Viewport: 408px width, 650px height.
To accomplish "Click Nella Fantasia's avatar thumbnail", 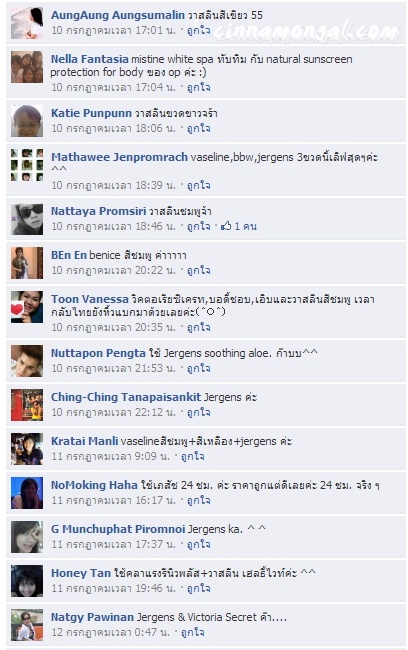I will (27, 67).
